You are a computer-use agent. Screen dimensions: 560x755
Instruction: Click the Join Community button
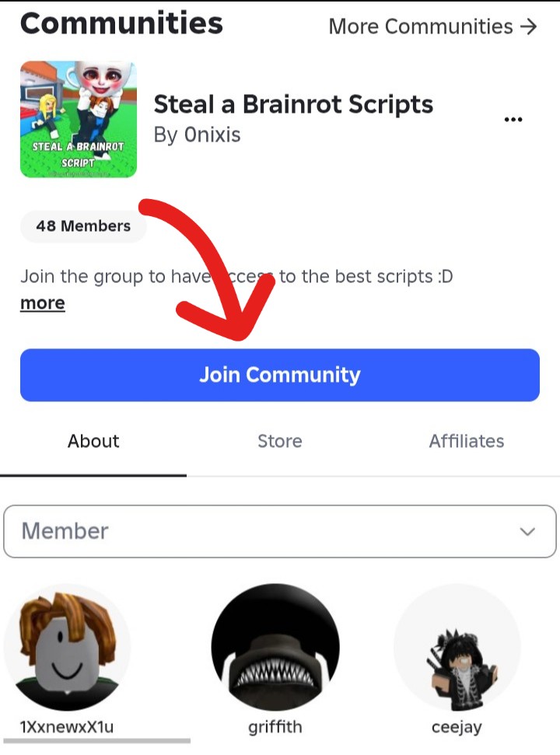point(280,375)
